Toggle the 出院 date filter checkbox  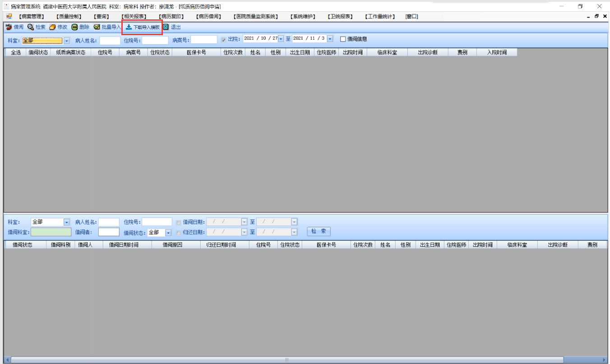click(x=223, y=39)
